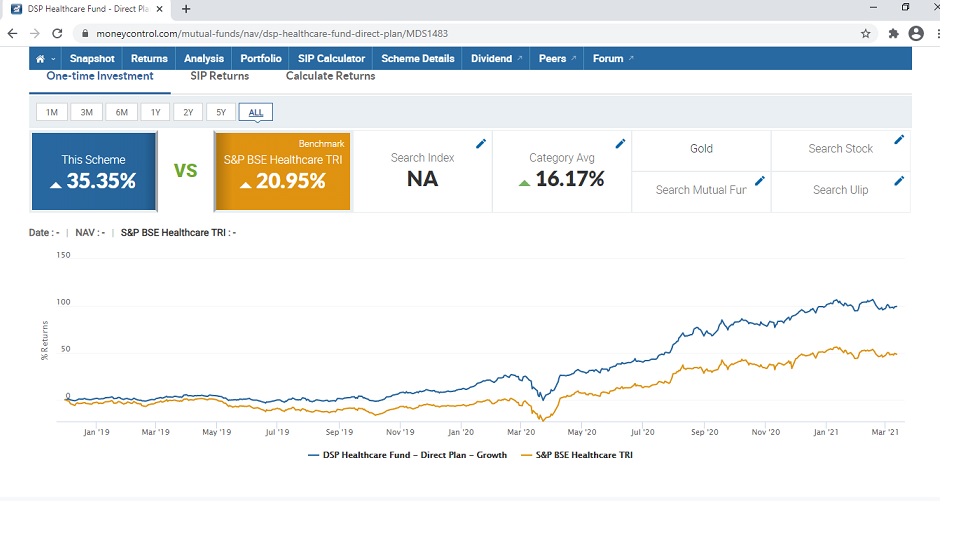Open the Portfolio section
Screen dimensions: 957x538
click(x=261, y=59)
